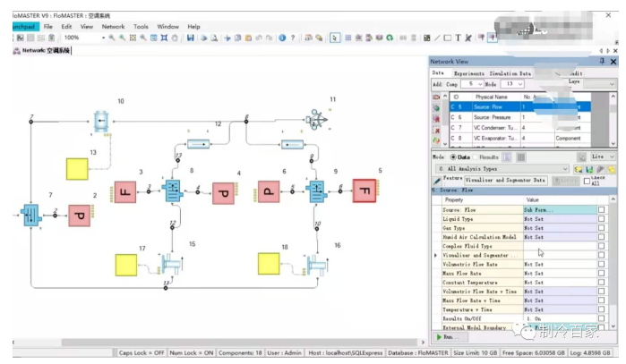Switch to the Experiments tab
This screenshot has height=364, width=626.
tap(468, 73)
